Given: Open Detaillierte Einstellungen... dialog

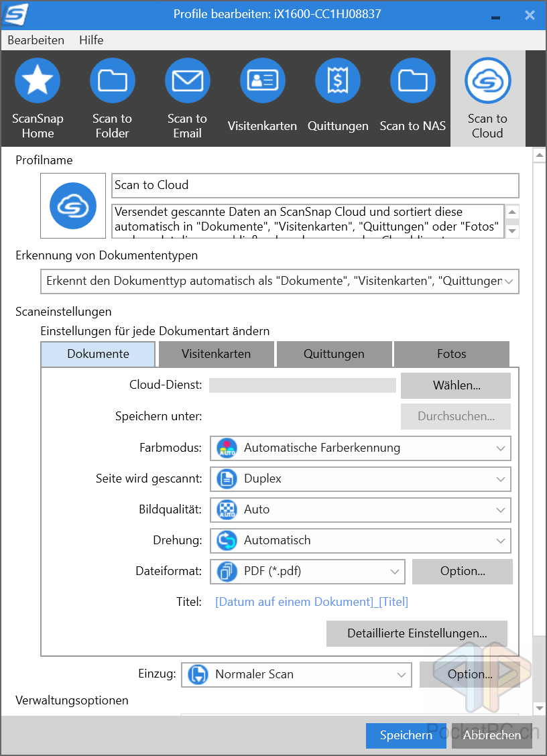Looking at the screenshot, I should coord(417,633).
